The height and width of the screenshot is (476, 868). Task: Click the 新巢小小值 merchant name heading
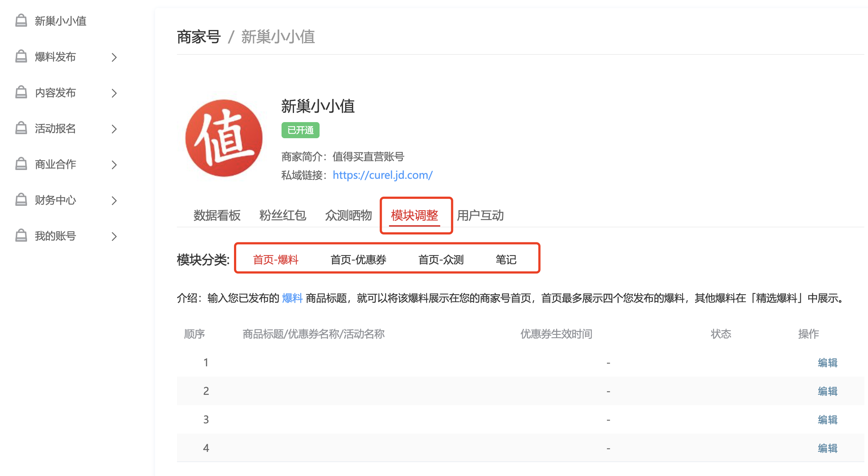318,106
